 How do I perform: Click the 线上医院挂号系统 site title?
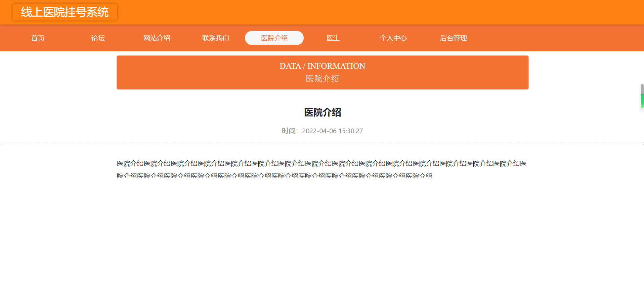coord(65,12)
